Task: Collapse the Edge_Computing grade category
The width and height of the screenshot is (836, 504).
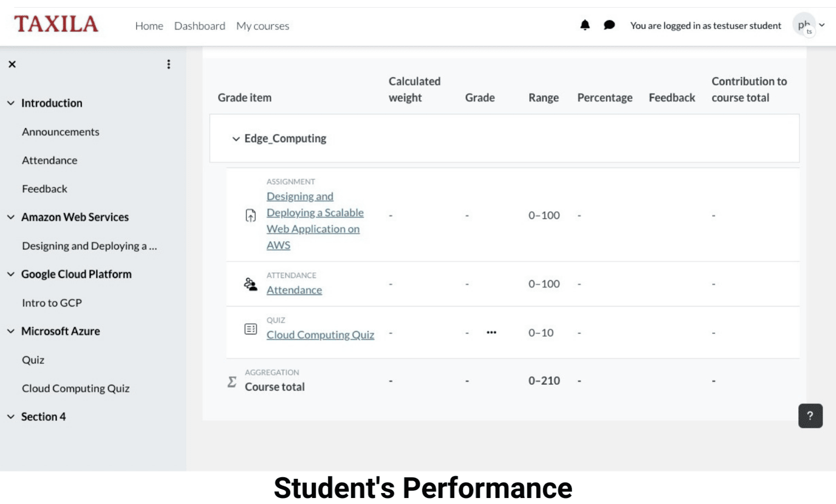Action: click(x=236, y=139)
